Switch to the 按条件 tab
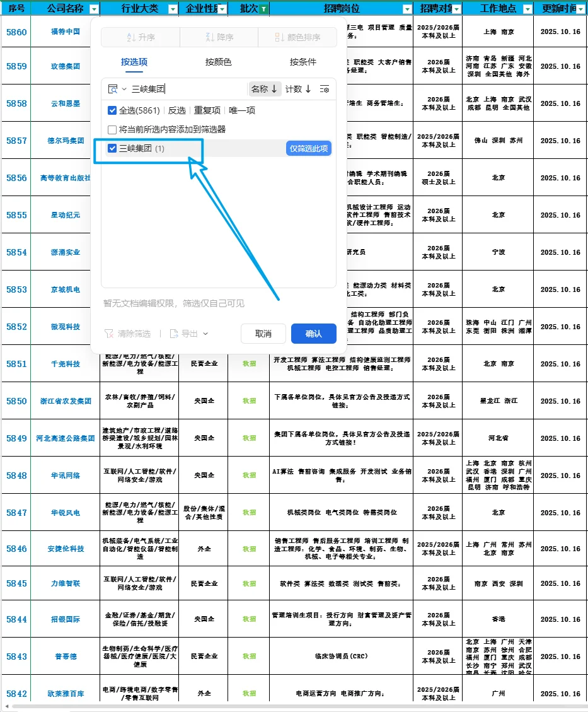This screenshot has width=588, height=712. pos(303,62)
